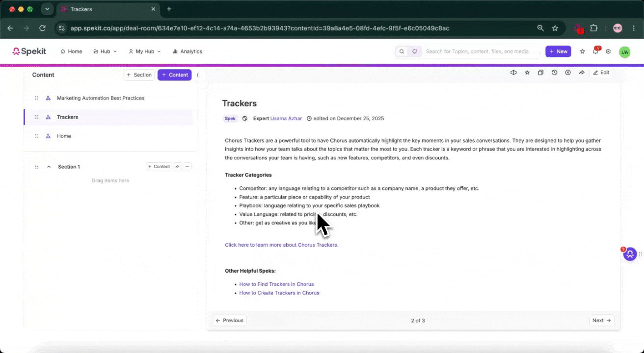Open Chrome's three-dot menu
Screen dimensions: 644x353
[x=633, y=28]
